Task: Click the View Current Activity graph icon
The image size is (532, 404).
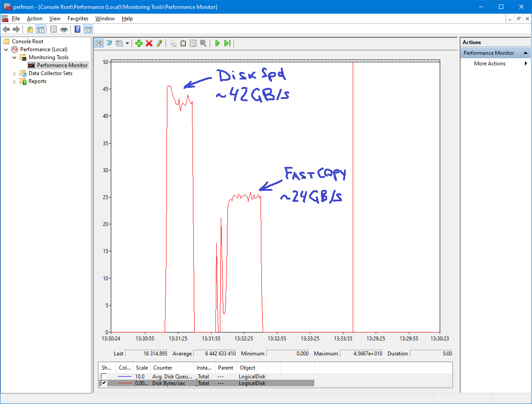Action: [x=99, y=43]
